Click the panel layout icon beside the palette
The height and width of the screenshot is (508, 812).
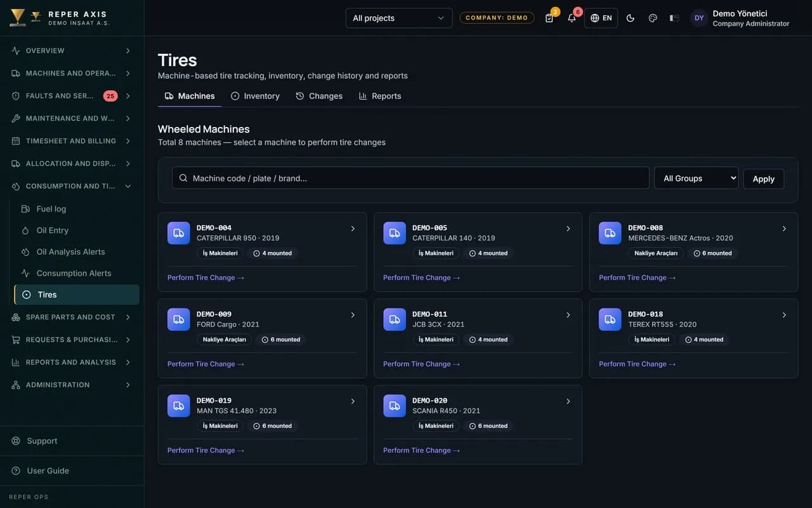[674, 18]
